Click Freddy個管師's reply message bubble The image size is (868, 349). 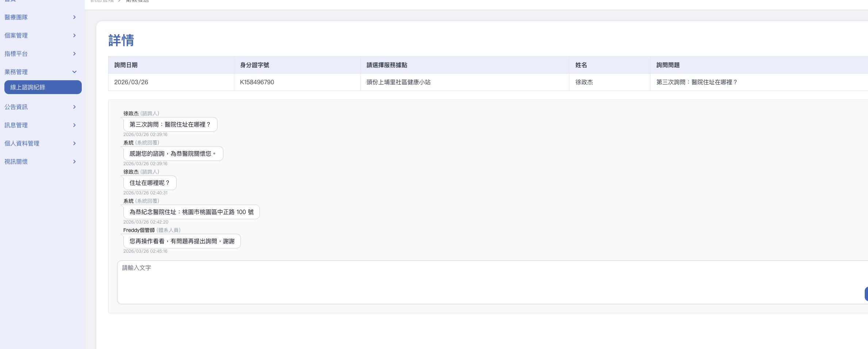182,241
